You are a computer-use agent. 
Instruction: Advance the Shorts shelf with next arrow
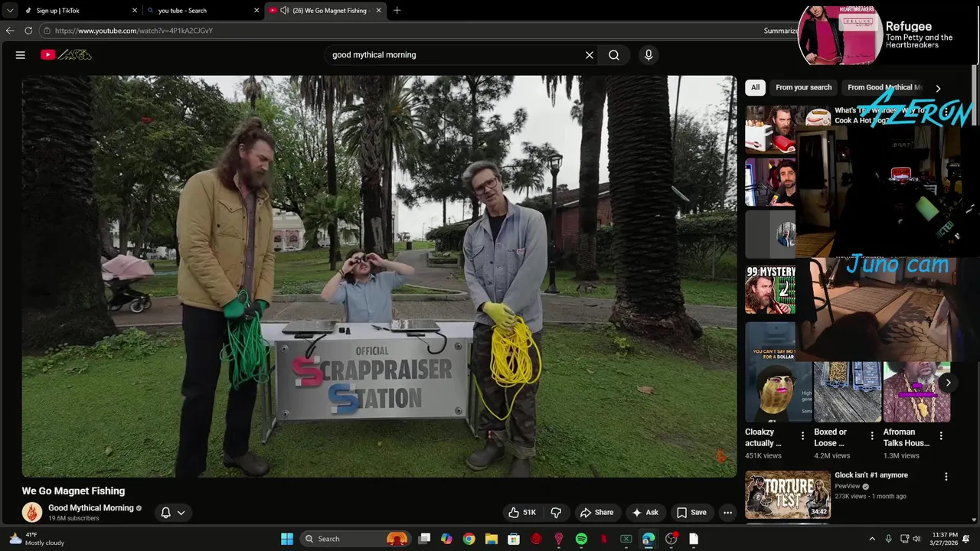point(948,383)
